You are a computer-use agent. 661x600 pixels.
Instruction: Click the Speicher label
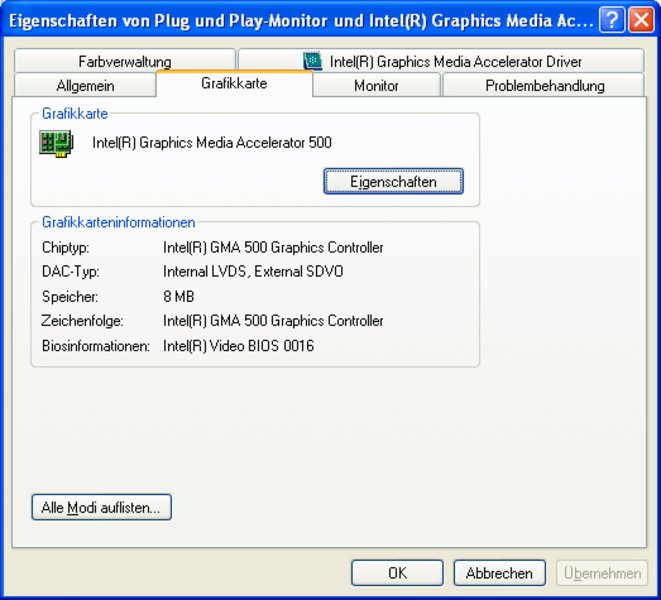click(x=70, y=296)
